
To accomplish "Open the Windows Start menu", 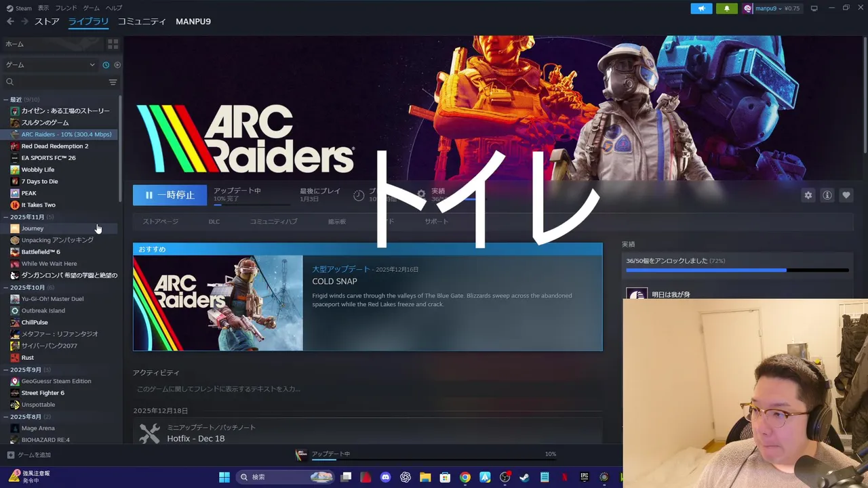I will click(224, 477).
